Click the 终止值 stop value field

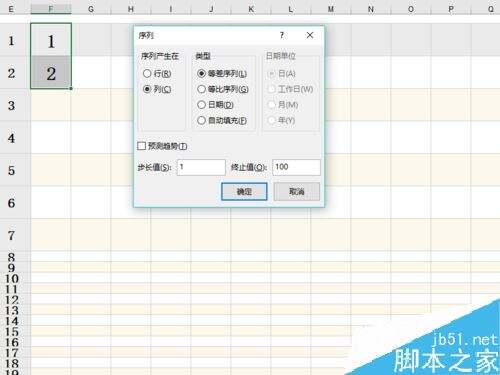pos(296,167)
